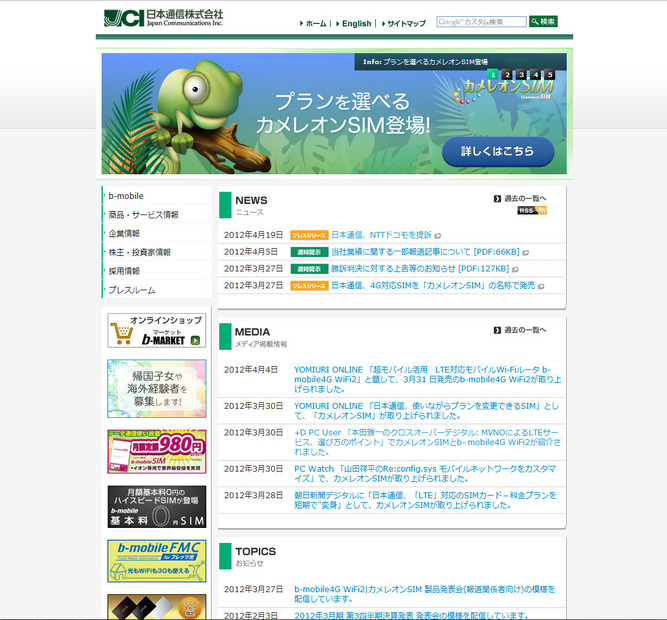Switch to the English site

tap(356, 23)
